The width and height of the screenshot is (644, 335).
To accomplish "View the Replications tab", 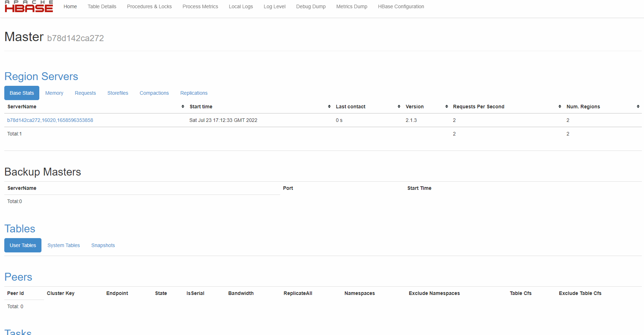I will (x=194, y=93).
